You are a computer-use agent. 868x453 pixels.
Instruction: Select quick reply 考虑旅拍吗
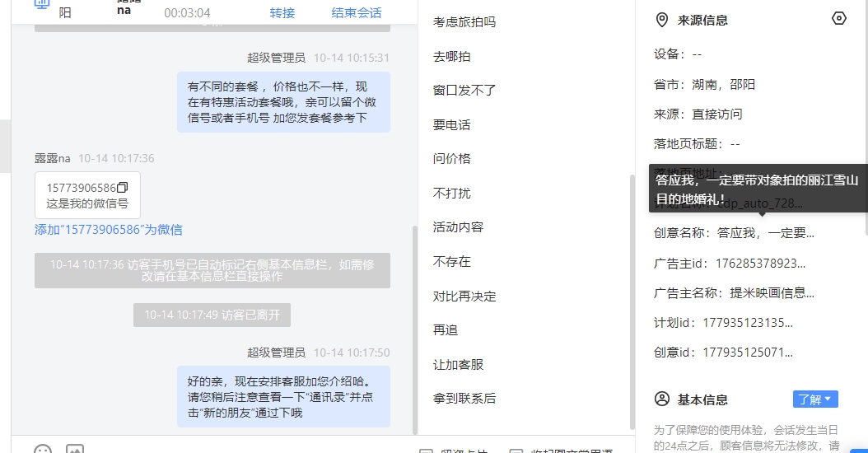click(464, 22)
